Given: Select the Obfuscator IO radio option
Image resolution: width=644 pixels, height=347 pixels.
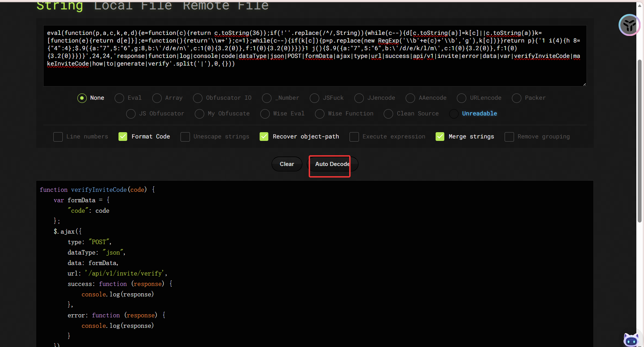Looking at the screenshot, I should point(198,98).
